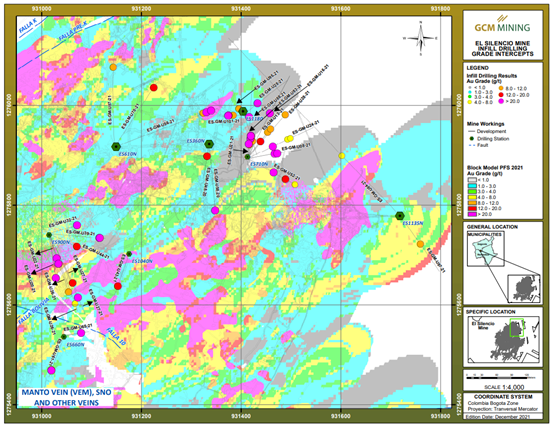The width and height of the screenshot is (552, 426).
Task: Open the Municipalities general location inset map
Action: [486, 249]
